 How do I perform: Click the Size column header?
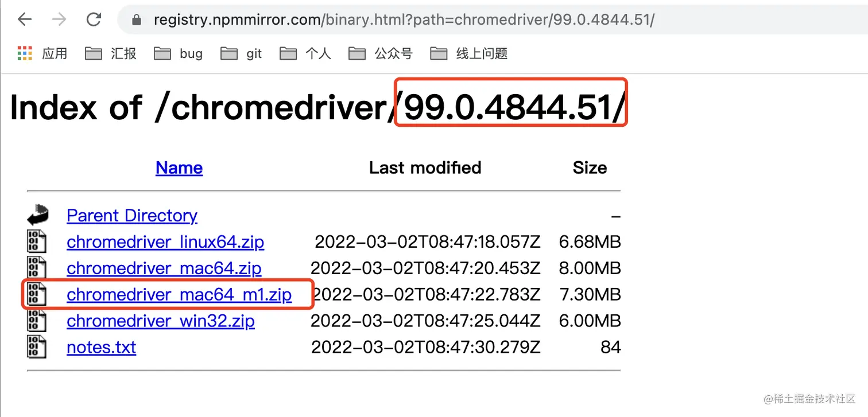pyautogui.click(x=590, y=167)
